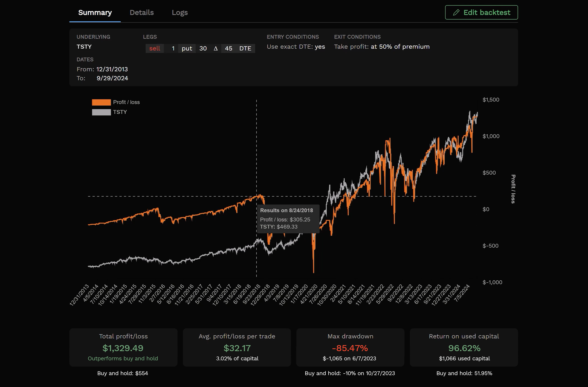The image size is (588, 387).
Task: Click the Total profit/loss card
Action: pyautogui.click(x=123, y=347)
